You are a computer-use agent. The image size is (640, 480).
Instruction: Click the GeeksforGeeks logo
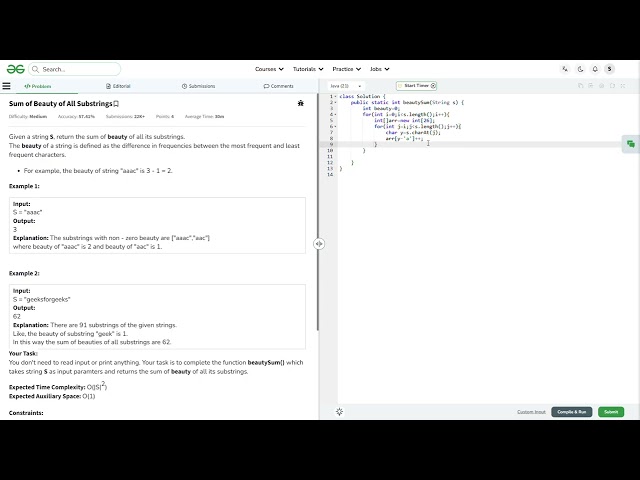[x=16, y=69]
